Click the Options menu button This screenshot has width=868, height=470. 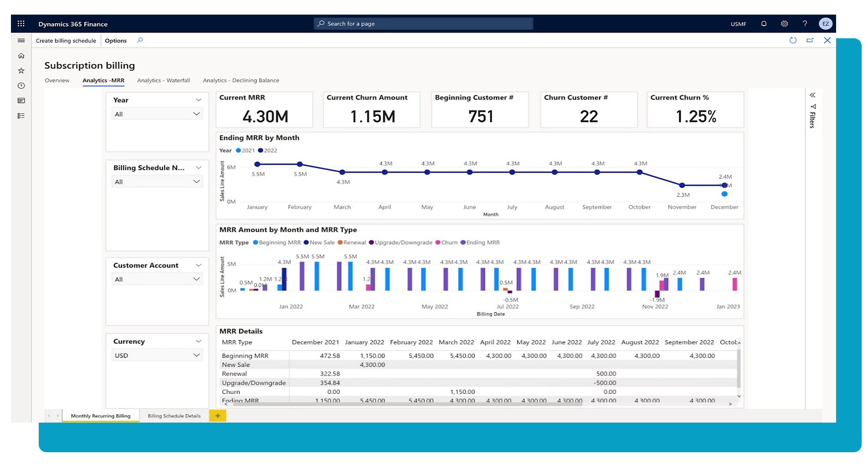(116, 41)
